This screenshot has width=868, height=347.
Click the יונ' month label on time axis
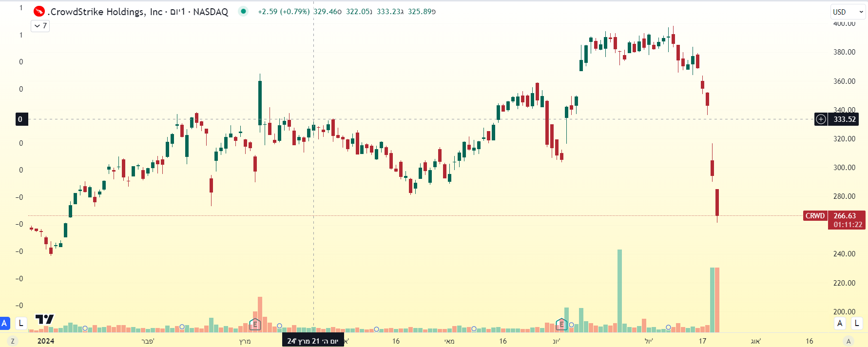557,341
